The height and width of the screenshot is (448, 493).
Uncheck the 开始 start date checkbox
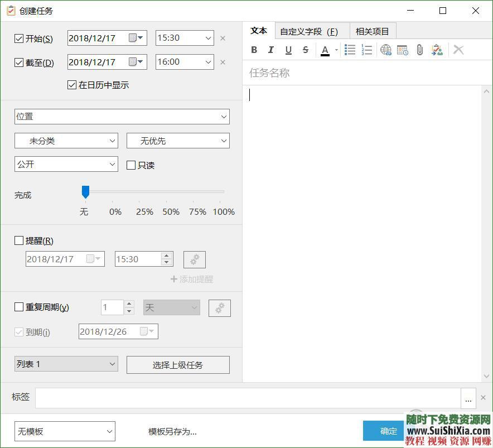[x=19, y=38]
